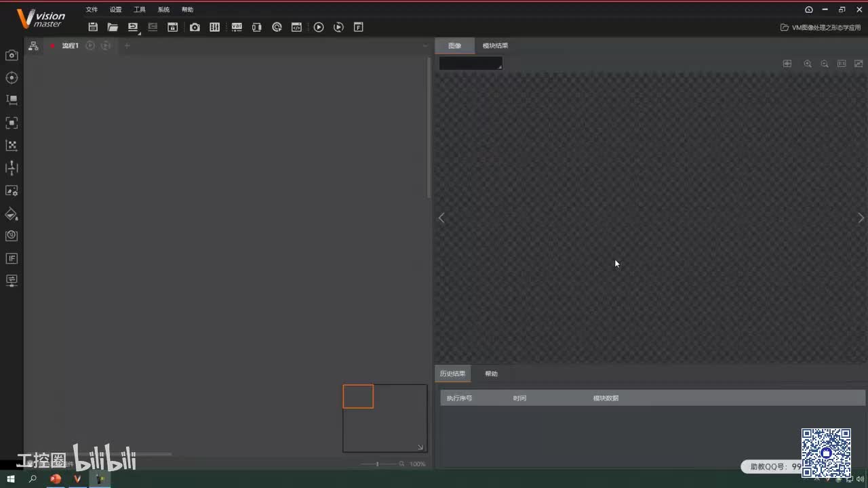Add a new flow with the plus button
Viewport: 868px width, 488px height.
[x=127, y=45]
